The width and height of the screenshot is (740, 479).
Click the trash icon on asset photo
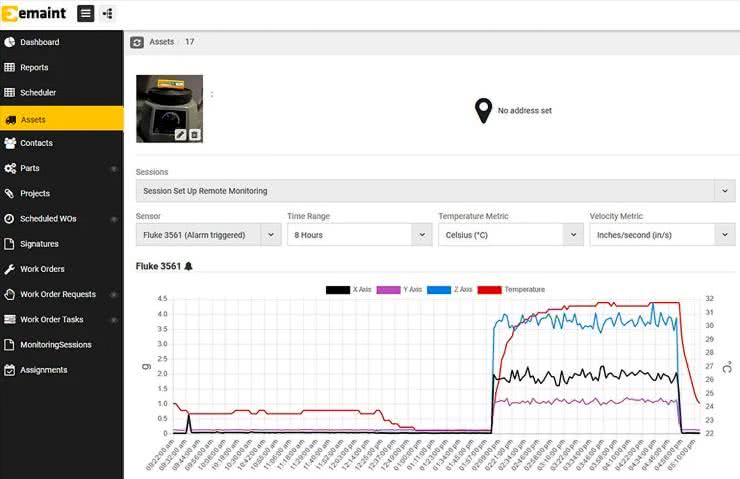194,134
